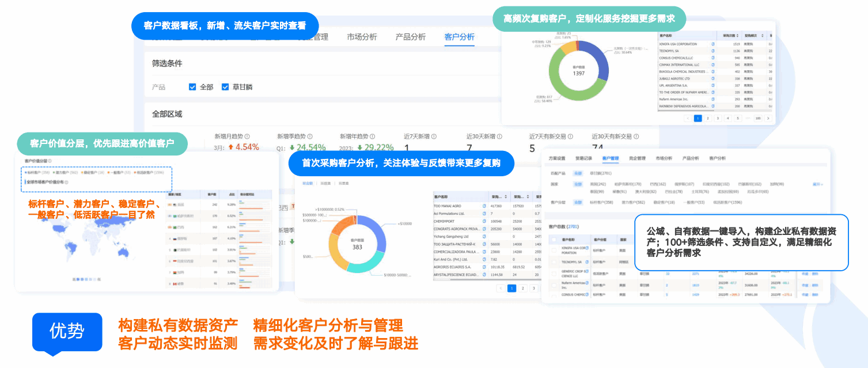Uncheck the 全部 product checkbox

click(192, 87)
